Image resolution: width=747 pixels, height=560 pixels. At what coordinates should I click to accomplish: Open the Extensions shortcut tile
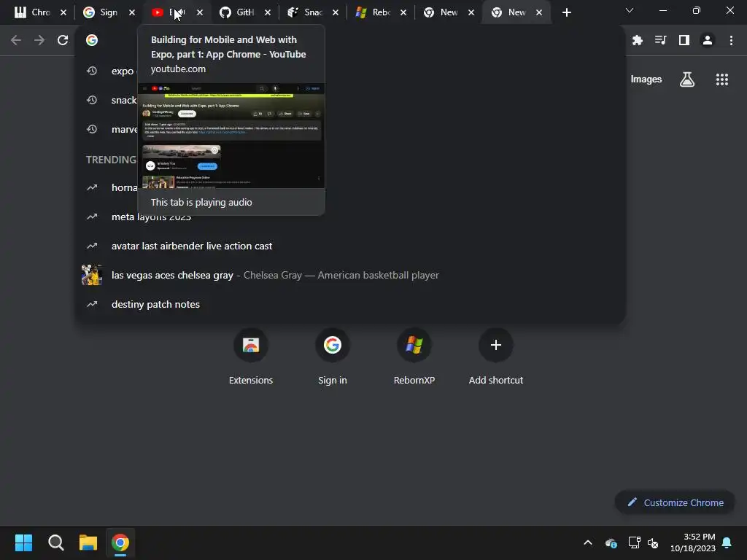click(251, 357)
